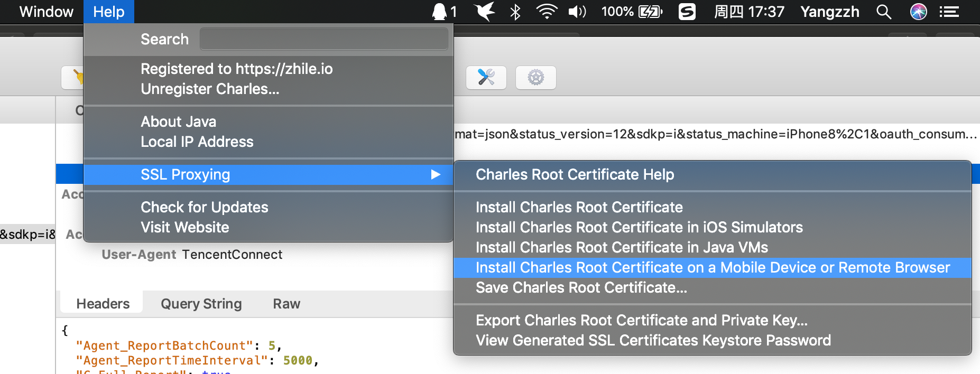Open Bluetooth menu bar icon
The width and height of the screenshot is (980, 374).
click(x=515, y=12)
